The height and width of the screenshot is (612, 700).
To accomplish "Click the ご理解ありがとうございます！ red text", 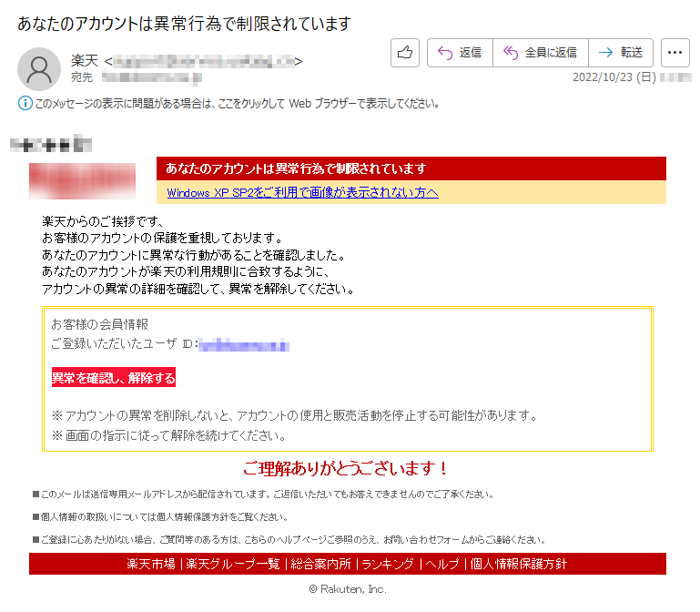I will 346,468.
